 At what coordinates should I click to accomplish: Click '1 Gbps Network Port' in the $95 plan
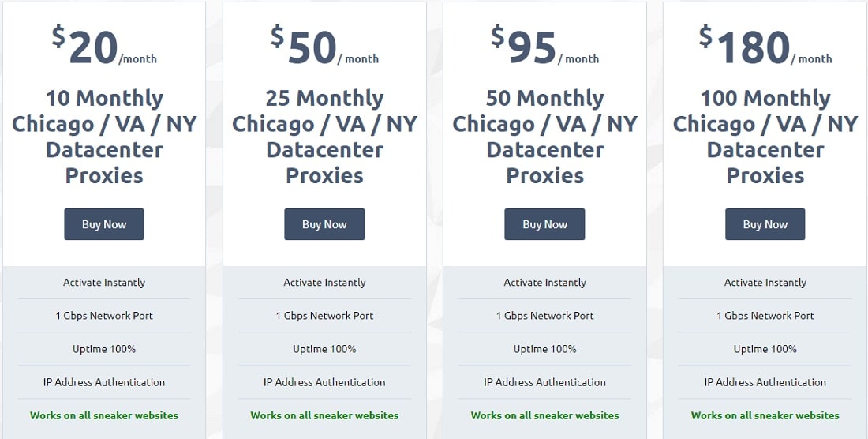point(544,316)
